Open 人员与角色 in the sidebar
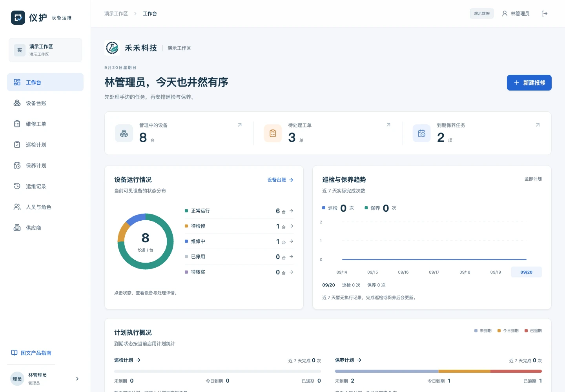This screenshot has width=565, height=392. coord(45,207)
